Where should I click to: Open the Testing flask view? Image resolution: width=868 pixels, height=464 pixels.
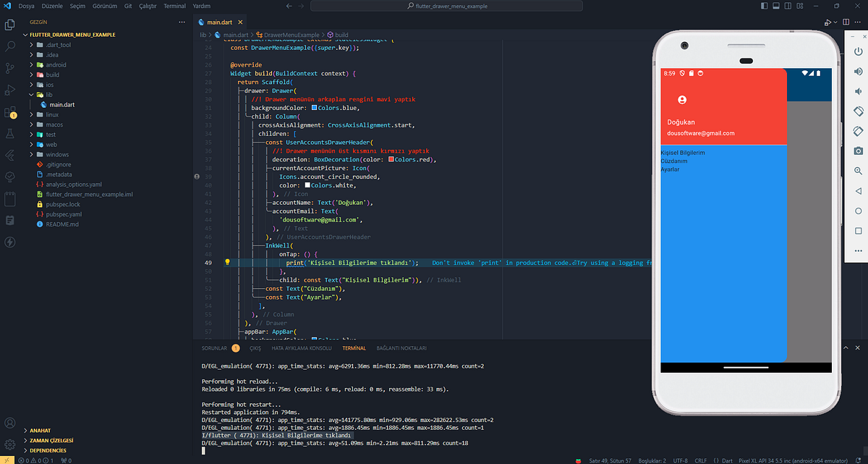(10, 134)
